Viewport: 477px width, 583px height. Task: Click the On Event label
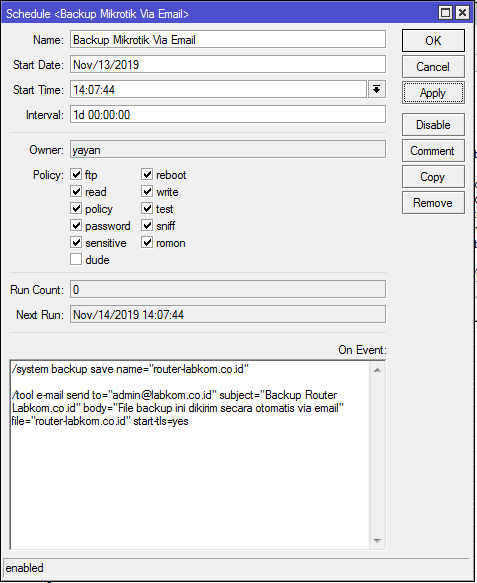tap(362, 350)
